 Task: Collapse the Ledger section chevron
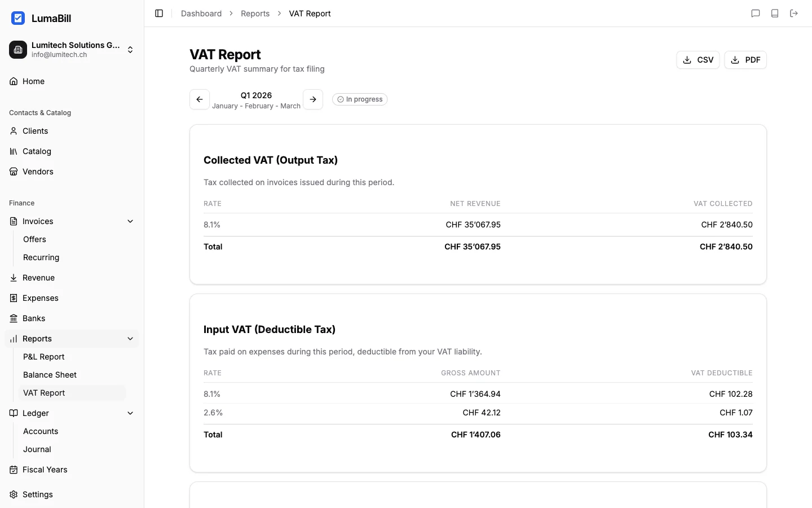[130, 413]
